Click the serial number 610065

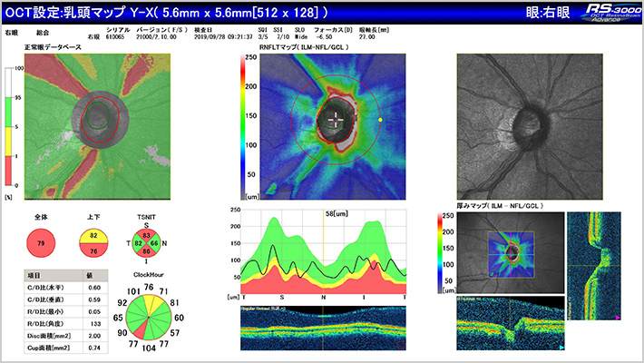point(115,37)
